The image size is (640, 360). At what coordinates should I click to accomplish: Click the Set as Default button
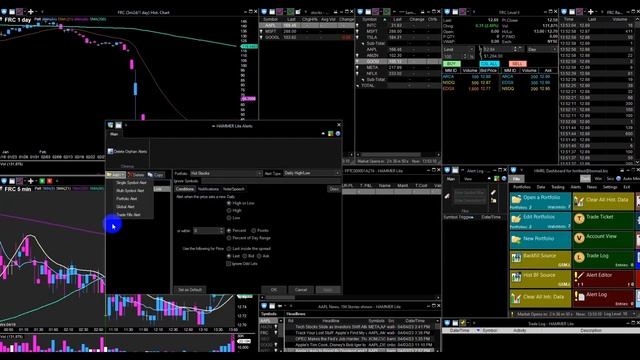[190, 290]
